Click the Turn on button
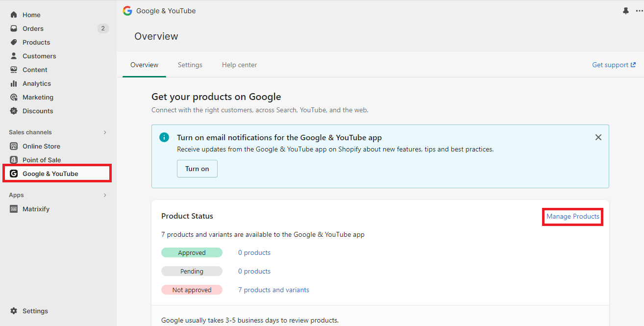644x326 pixels. click(x=197, y=169)
